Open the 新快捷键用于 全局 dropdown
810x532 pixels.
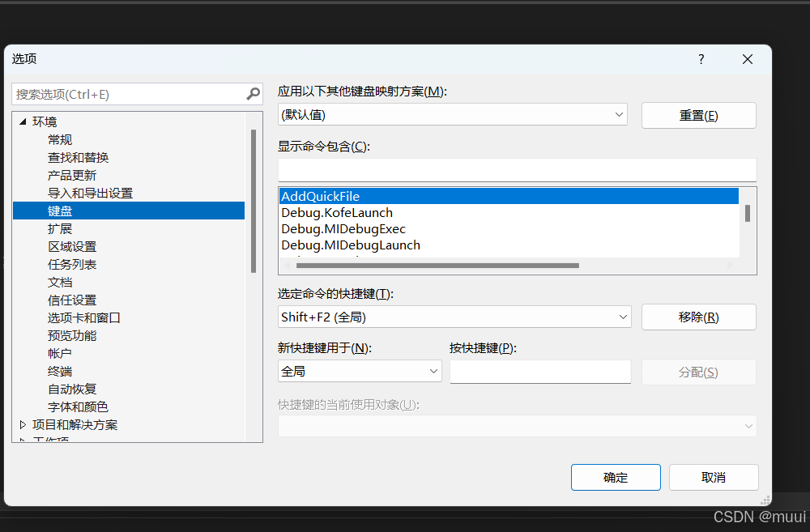[360, 371]
